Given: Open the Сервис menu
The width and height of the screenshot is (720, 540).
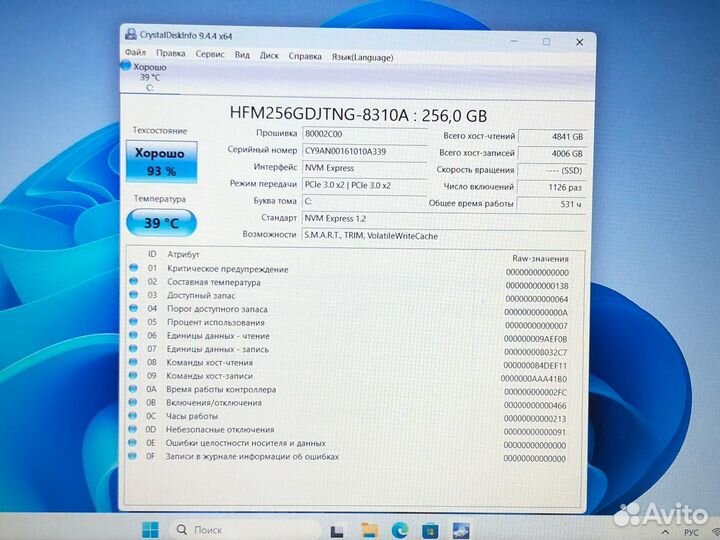Looking at the screenshot, I should coord(210,54).
